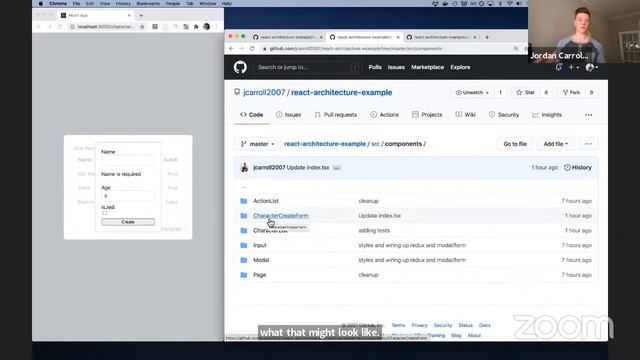Open the Chrome menu in the menu bar
The height and width of the screenshot is (360, 640).
[58, 3]
